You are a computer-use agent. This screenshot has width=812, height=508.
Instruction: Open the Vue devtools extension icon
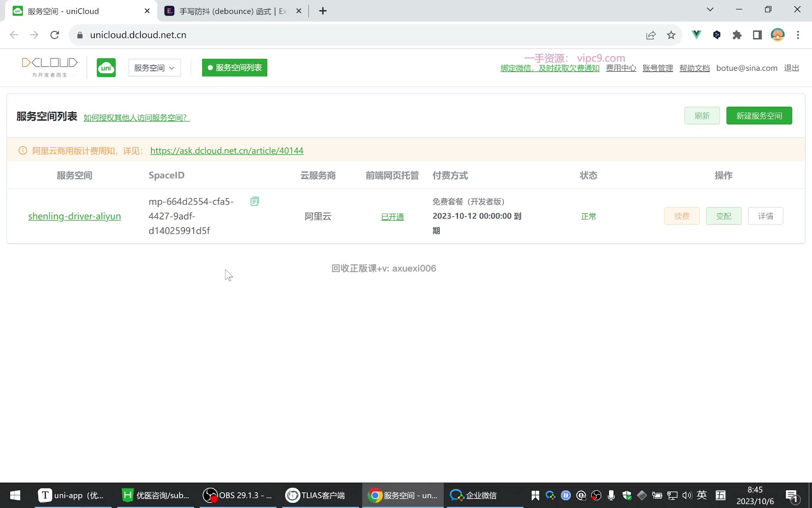[696, 35]
